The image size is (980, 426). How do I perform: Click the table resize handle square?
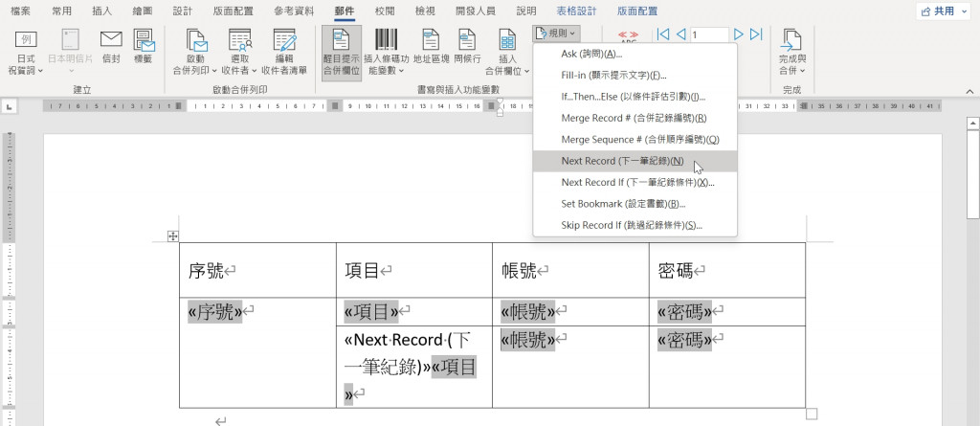tap(812, 414)
